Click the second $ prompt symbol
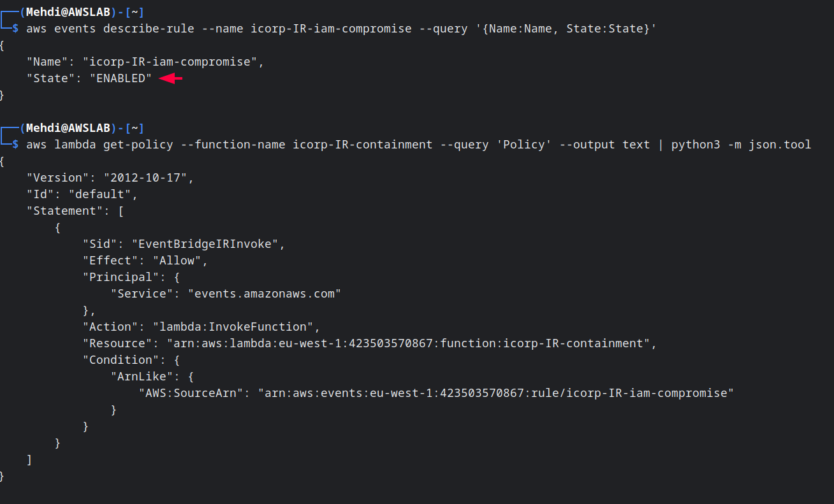Screen dimensions: 834x504 (x=15, y=145)
